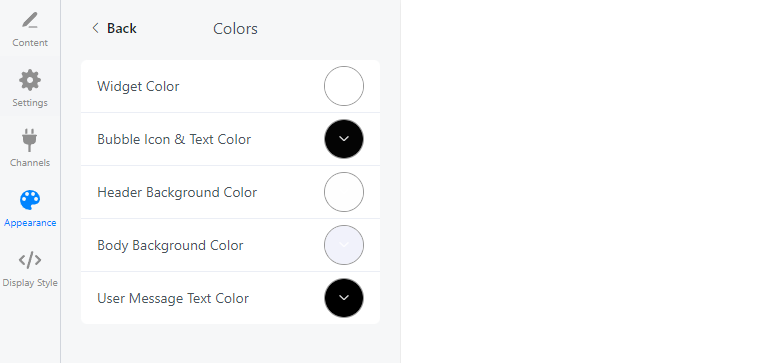771x363 pixels.
Task: Open the Display Style code icon
Action: [30, 260]
